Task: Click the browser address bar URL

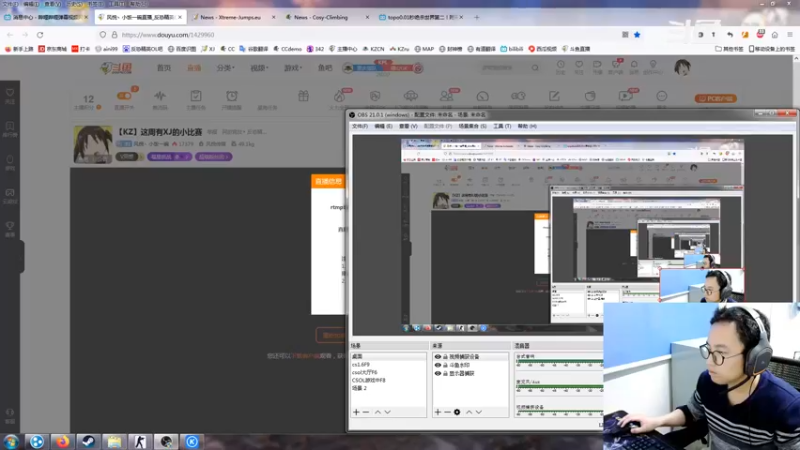Action: 168,35
